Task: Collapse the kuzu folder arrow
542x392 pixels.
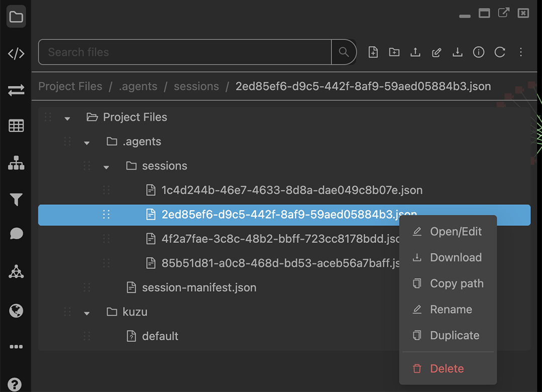Action: (x=87, y=314)
